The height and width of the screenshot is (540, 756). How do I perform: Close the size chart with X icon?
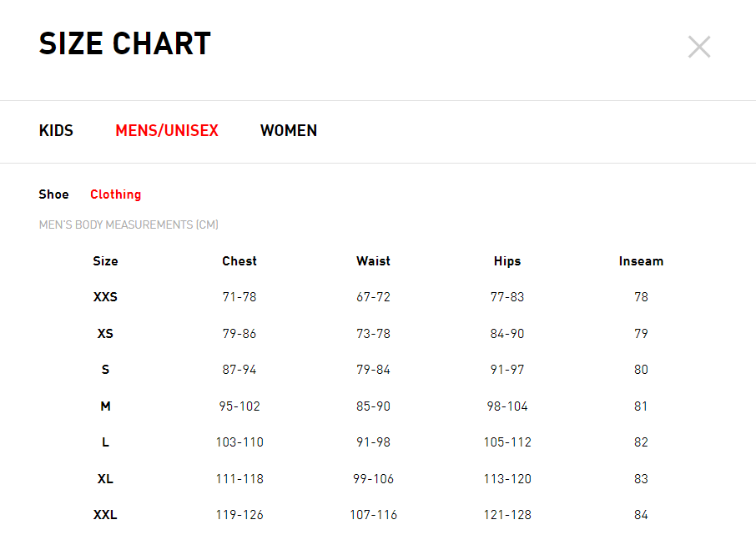[699, 47]
